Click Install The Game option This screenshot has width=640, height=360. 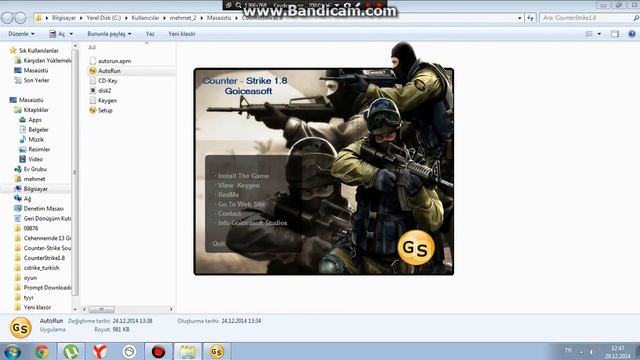click(243, 176)
